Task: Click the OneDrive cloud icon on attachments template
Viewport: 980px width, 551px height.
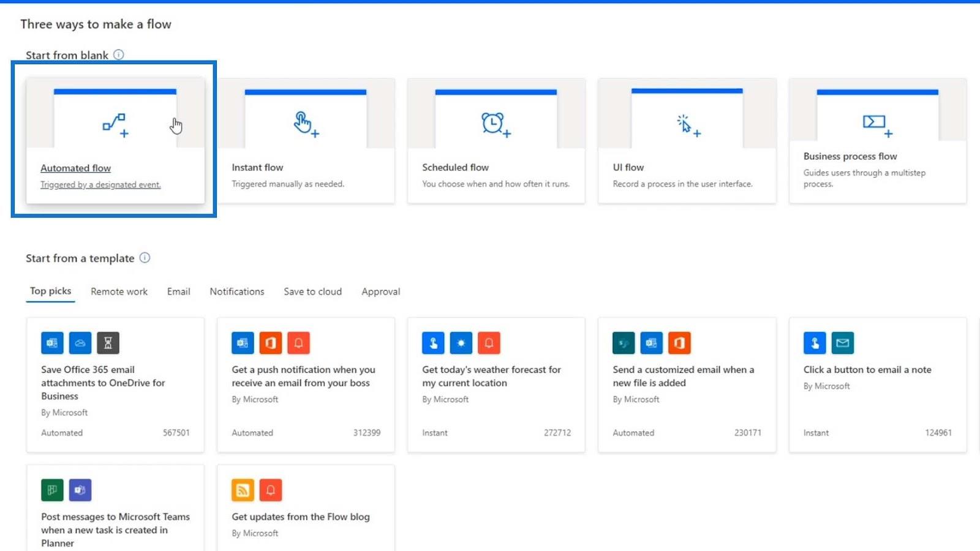Action: 80,343
